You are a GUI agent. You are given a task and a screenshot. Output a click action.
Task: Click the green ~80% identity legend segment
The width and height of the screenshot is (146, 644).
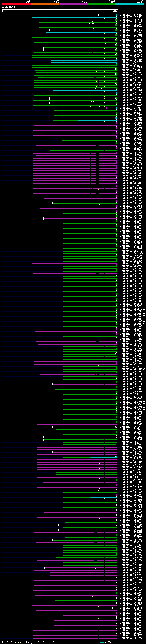point(101,4)
